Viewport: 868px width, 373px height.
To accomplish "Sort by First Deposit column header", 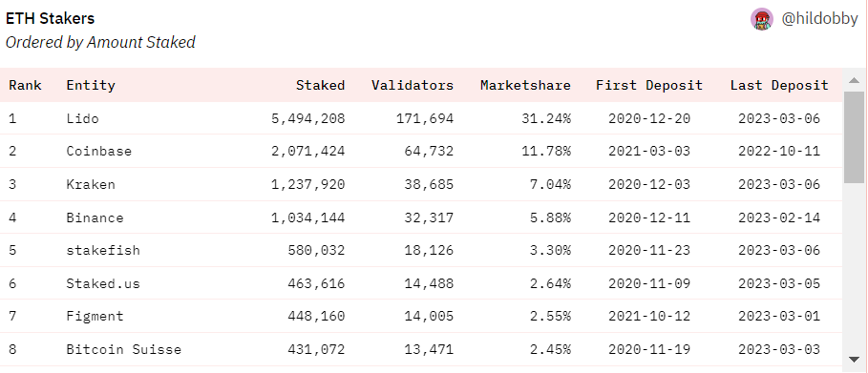I will 649,85.
